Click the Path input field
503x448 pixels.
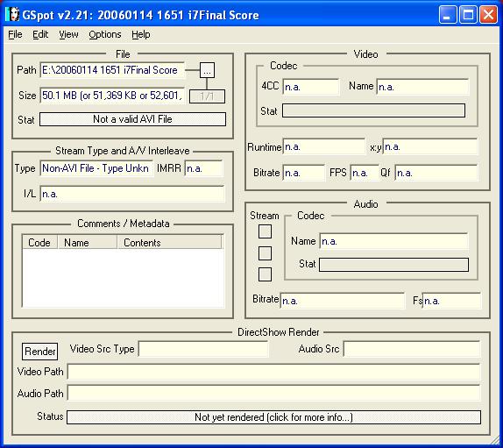click(x=112, y=70)
